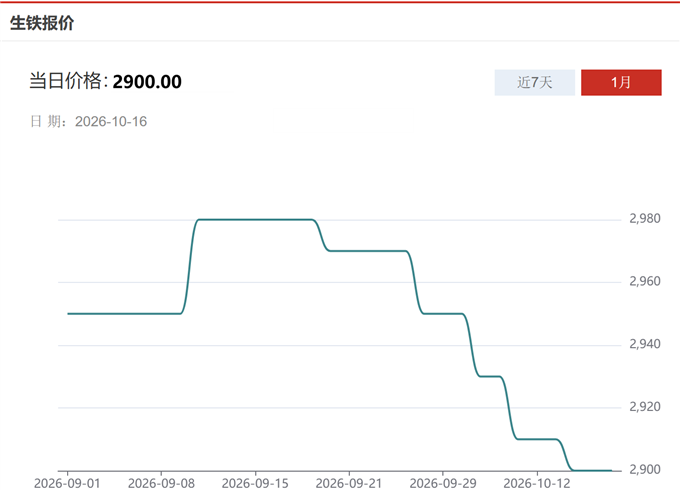Click the y-axis label 2,920
Image resolution: width=680 pixels, height=490 pixels.
tap(645, 407)
